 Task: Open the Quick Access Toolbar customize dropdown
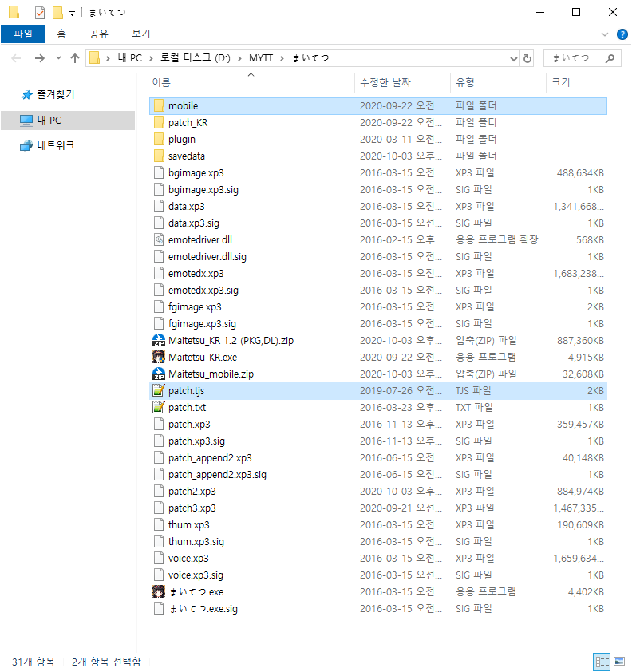pos(73,14)
